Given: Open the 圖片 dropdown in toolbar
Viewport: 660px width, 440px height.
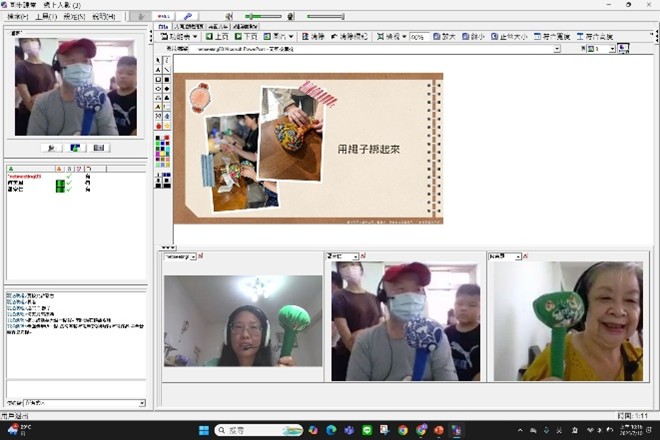Looking at the screenshot, I should point(279,37).
